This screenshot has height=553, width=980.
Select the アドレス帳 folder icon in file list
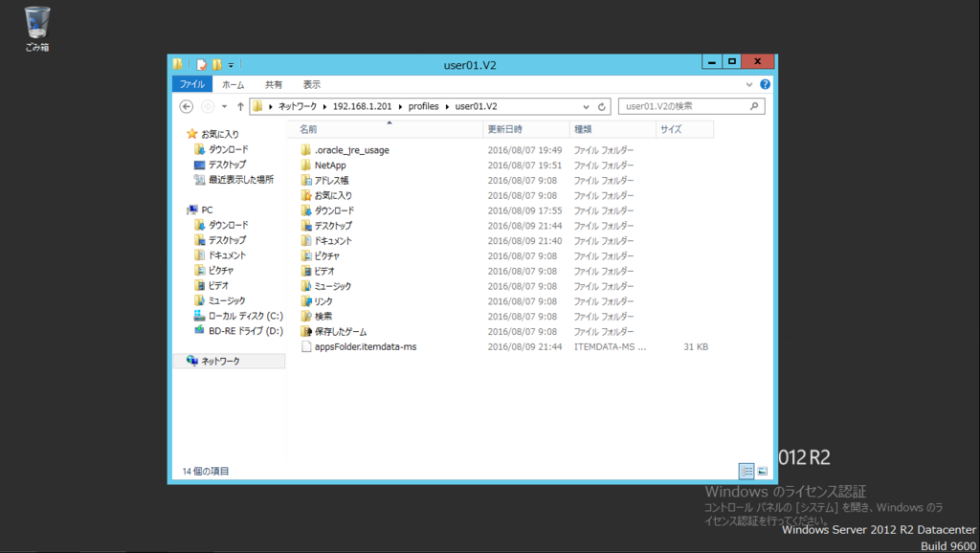pos(305,180)
